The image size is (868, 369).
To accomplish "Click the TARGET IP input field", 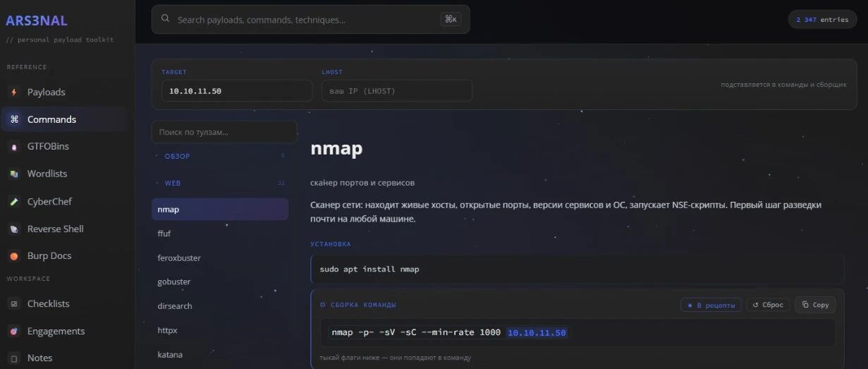I will click(x=236, y=91).
